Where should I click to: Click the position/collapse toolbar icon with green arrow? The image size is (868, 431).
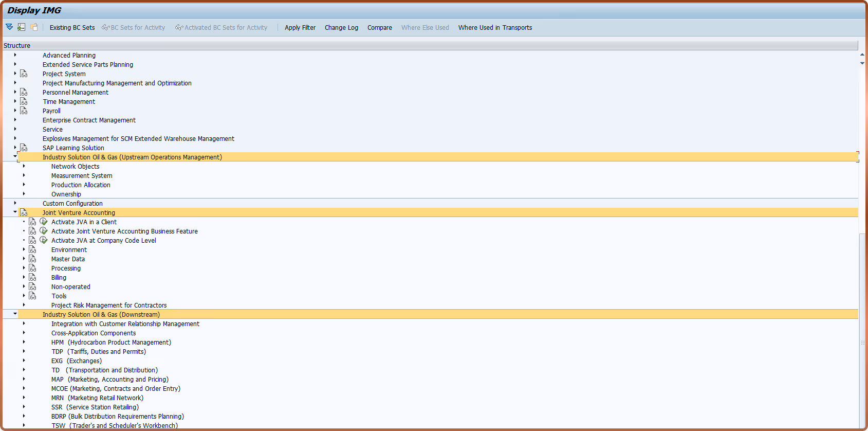22,27
